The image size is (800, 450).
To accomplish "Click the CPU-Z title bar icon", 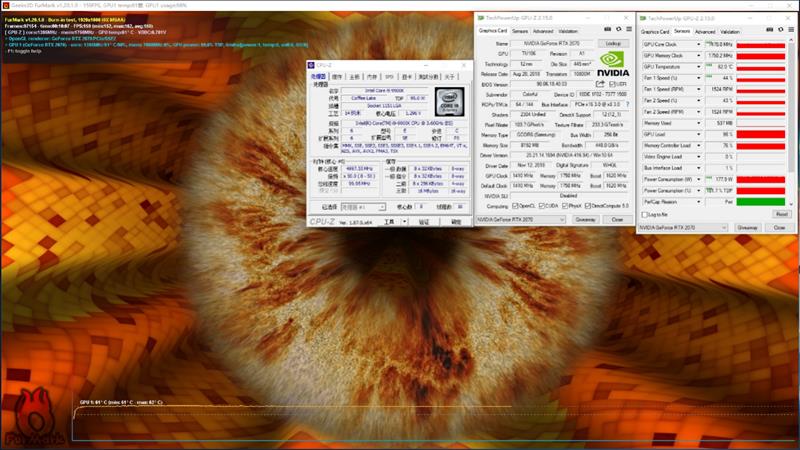I will [311, 65].
